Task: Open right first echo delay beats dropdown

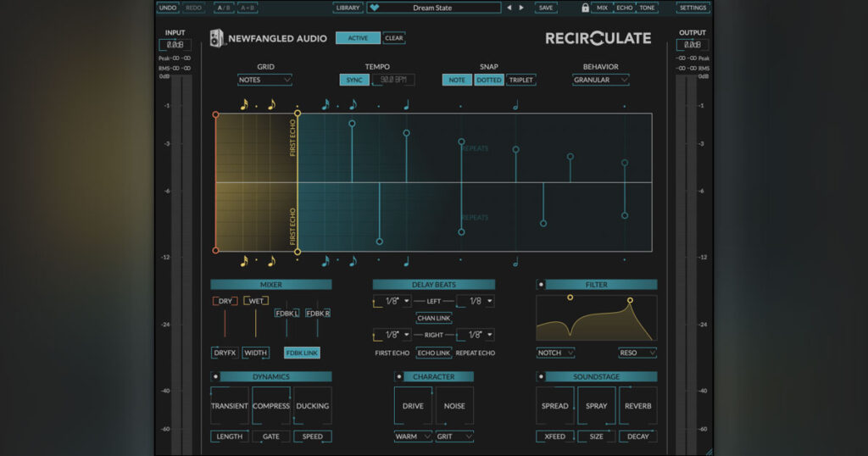Action: point(392,335)
